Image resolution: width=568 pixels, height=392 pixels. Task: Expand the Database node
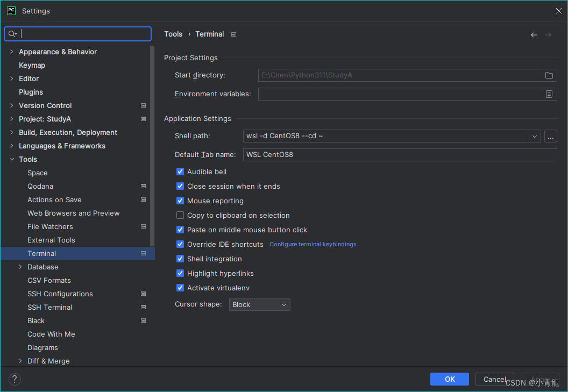click(x=20, y=267)
